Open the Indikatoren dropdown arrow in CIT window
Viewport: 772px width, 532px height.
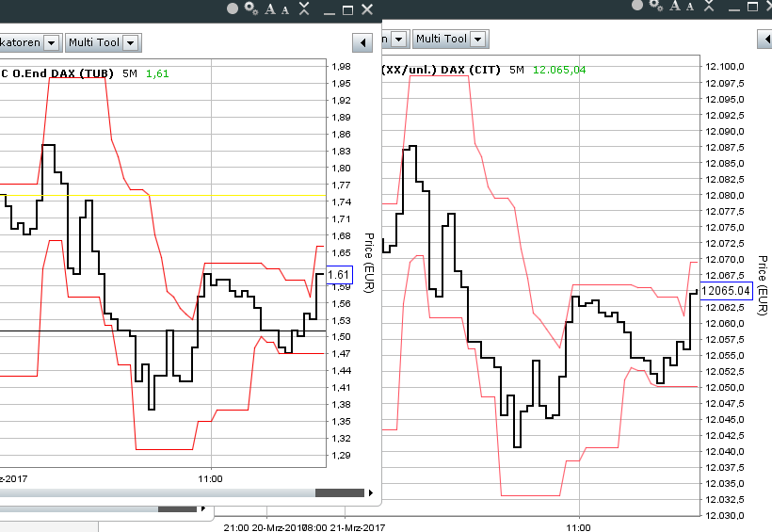[x=399, y=39]
